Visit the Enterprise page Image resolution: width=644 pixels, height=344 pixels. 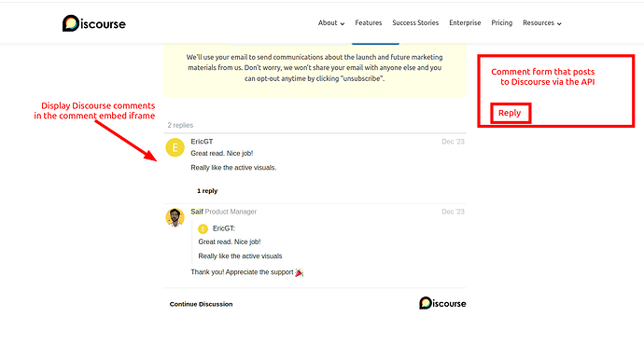[465, 23]
